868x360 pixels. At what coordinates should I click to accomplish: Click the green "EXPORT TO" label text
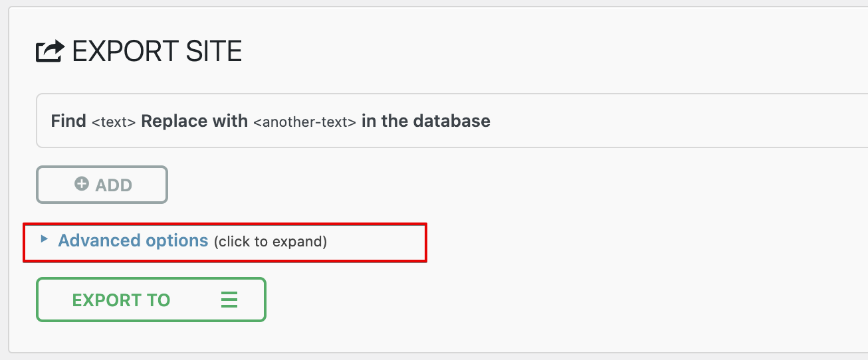click(121, 300)
